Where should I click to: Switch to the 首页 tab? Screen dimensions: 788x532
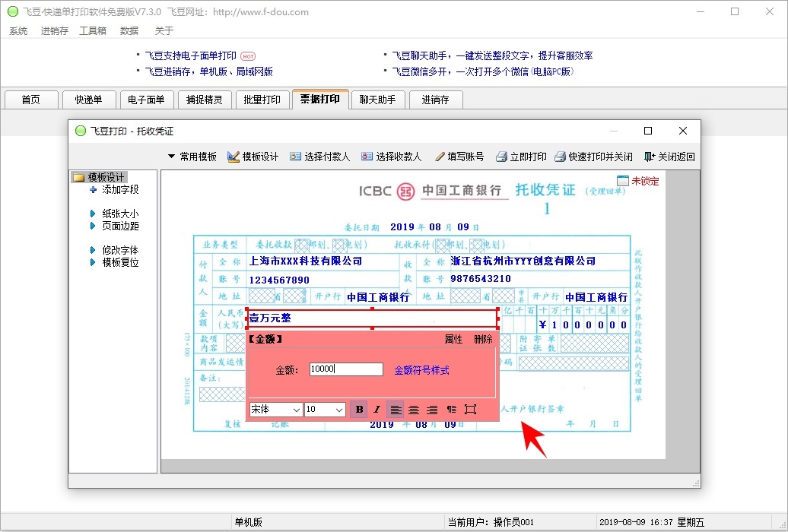pyautogui.click(x=31, y=100)
